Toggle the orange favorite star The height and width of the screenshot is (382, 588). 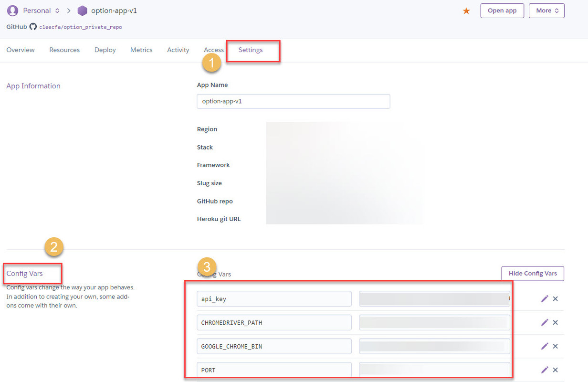[x=466, y=11]
